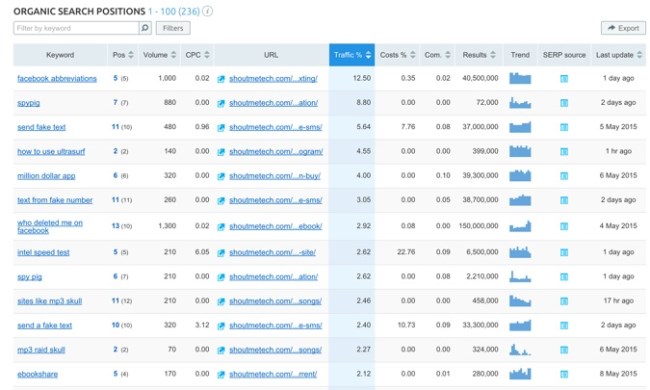
Task: Open external link icon in spypig row
Action: click(x=221, y=103)
